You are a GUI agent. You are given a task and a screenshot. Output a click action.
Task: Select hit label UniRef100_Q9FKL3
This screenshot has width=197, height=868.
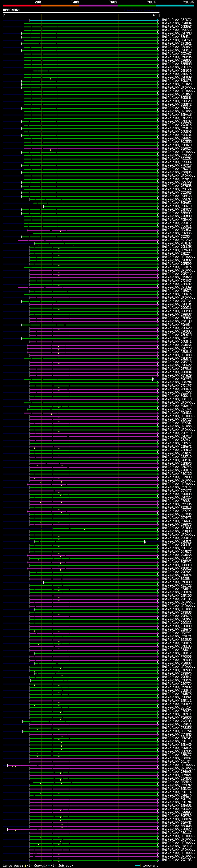pos(177,50)
